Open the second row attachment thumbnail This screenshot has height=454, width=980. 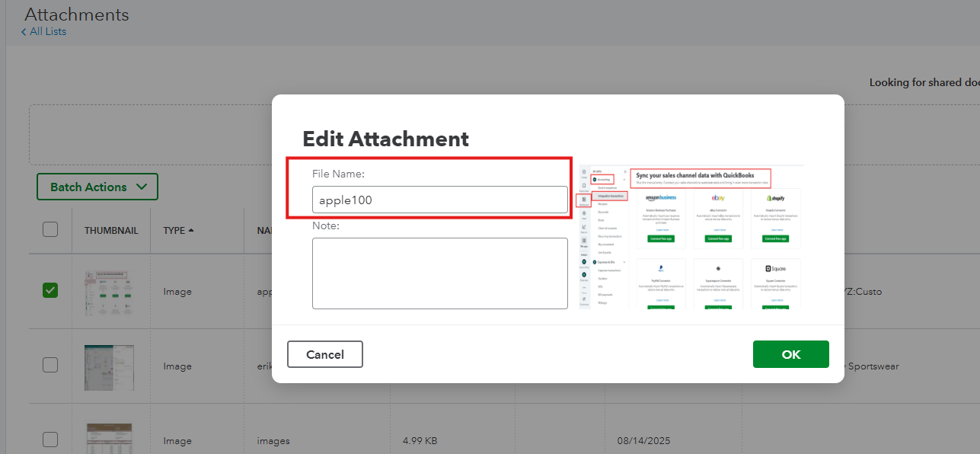(109, 367)
